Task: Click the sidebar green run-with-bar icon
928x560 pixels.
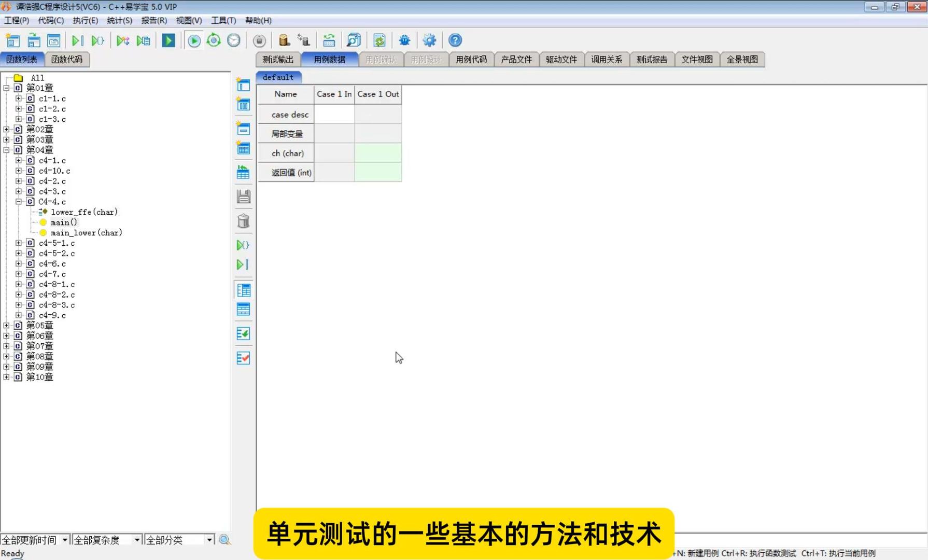Action: click(x=243, y=264)
